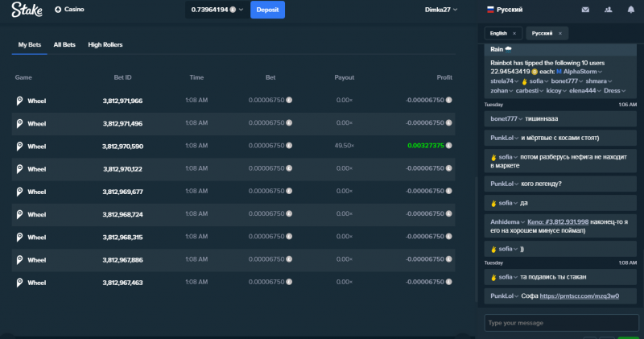Open bet ID 3,812,970,590
Viewport: 644px width, 339px height.
click(122, 147)
